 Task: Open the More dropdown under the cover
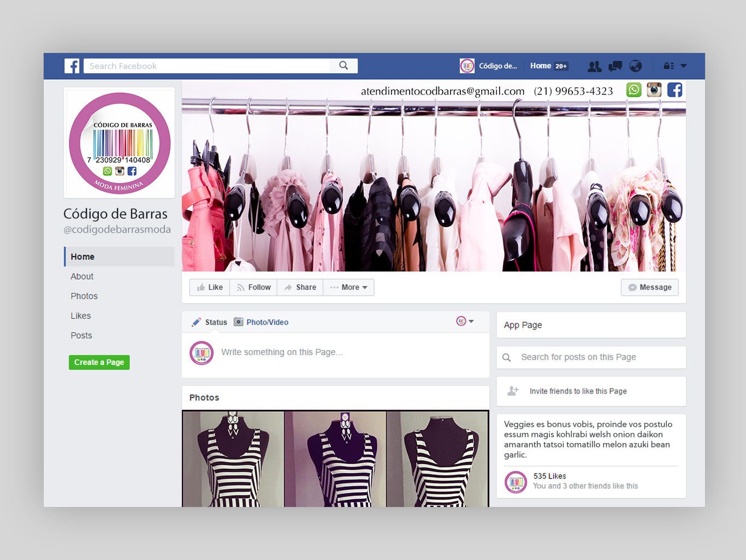tap(349, 287)
